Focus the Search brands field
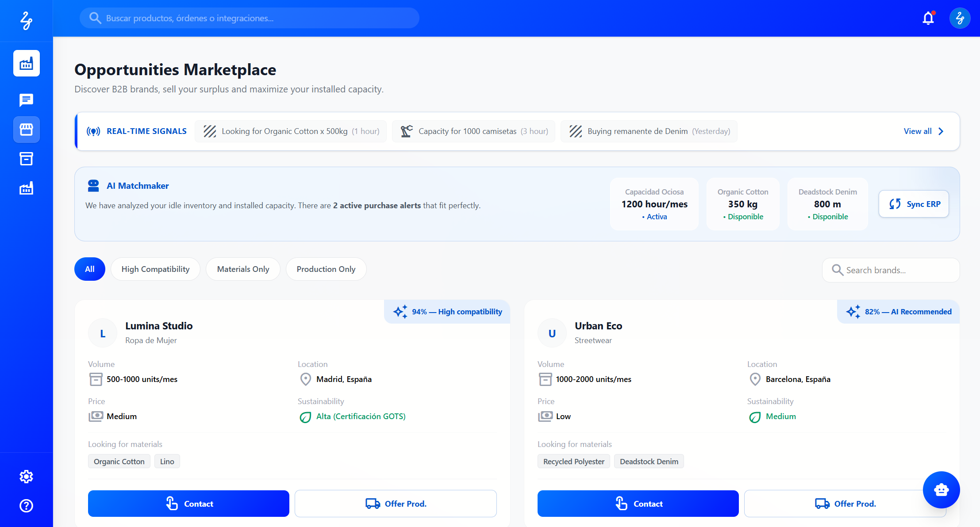Screen dimensions: 980x527 click(891, 270)
